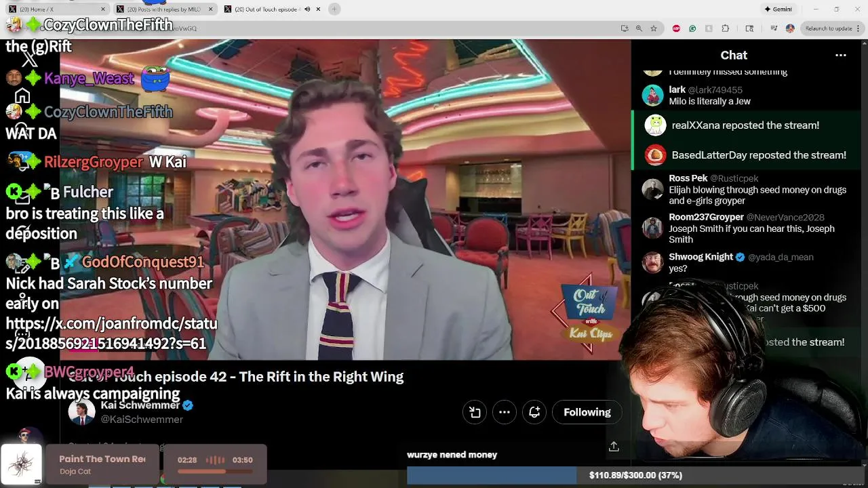Image resolution: width=868 pixels, height=488 pixels.
Task: Click the Out of Touch Kai Clips logo
Action: (590, 314)
